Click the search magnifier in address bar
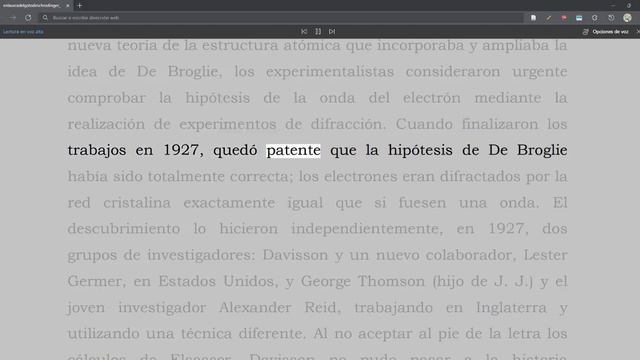The width and height of the screenshot is (640, 360). [x=45, y=18]
